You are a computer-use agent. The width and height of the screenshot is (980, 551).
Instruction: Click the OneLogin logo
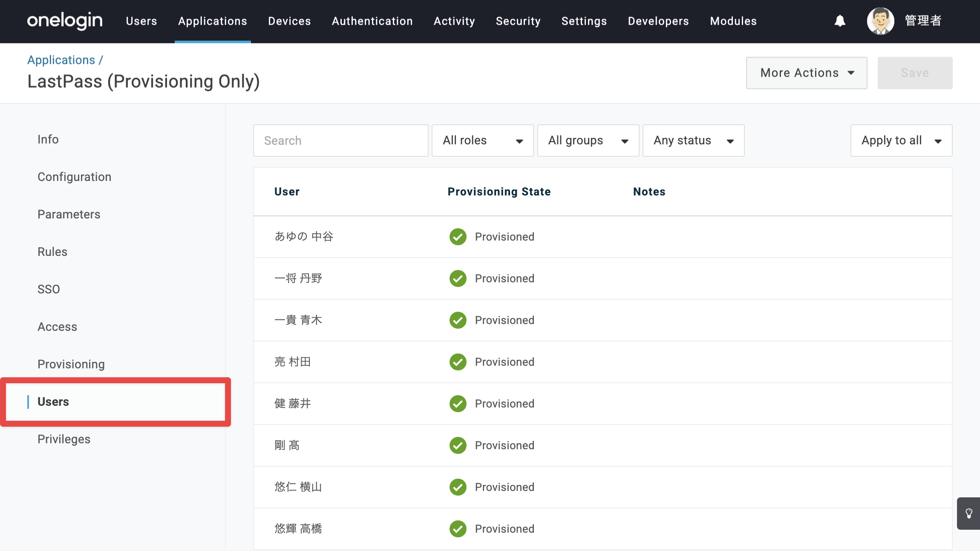(65, 21)
